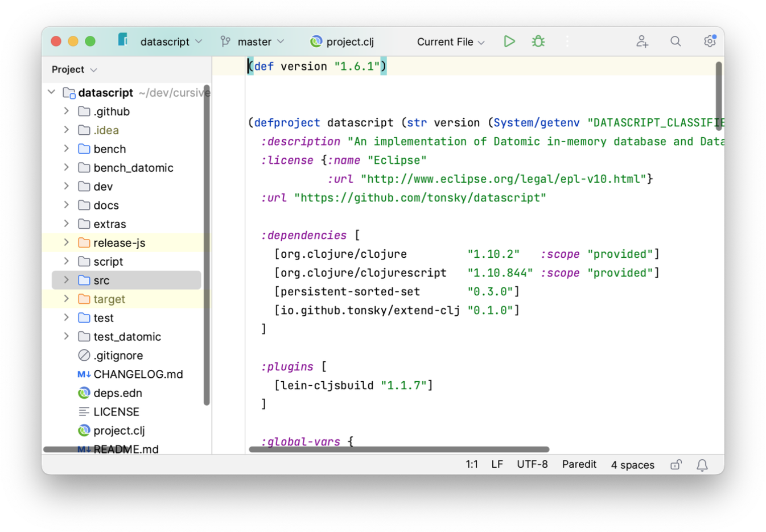Open the datascript project dropdown
This screenshot has width=766, height=532.
pyautogui.click(x=171, y=42)
